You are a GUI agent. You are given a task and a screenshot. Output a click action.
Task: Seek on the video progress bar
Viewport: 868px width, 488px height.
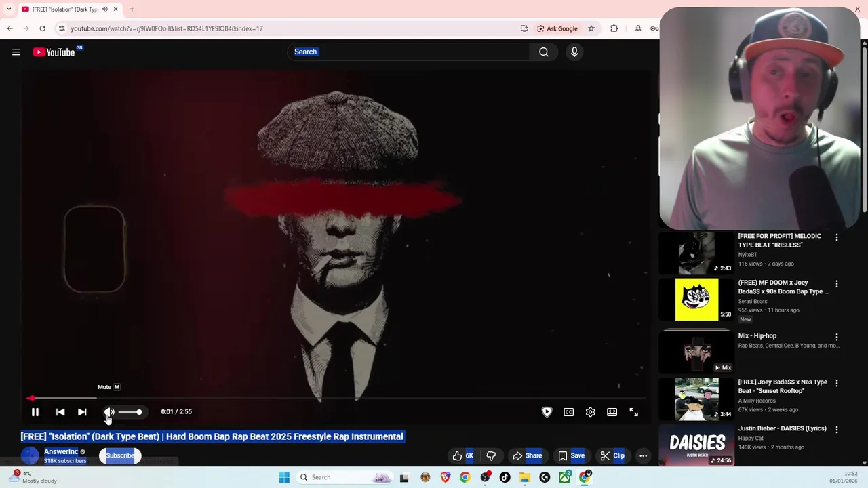pyautogui.click(x=336, y=399)
